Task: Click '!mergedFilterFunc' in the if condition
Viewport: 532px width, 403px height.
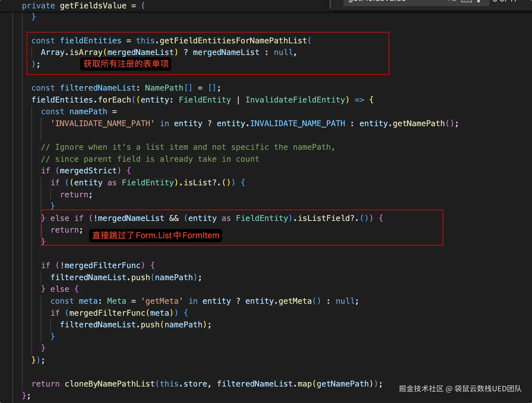Action: pos(100,265)
